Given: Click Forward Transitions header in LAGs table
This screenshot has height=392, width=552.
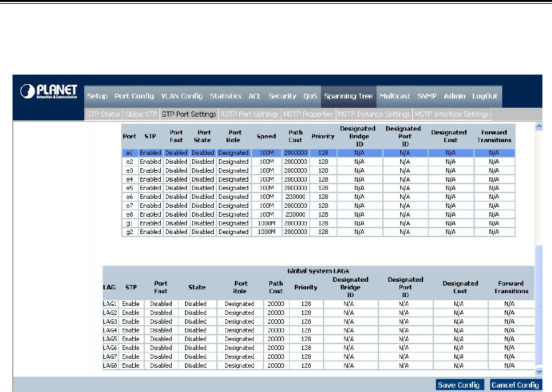Looking at the screenshot, I should click(x=511, y=287).
